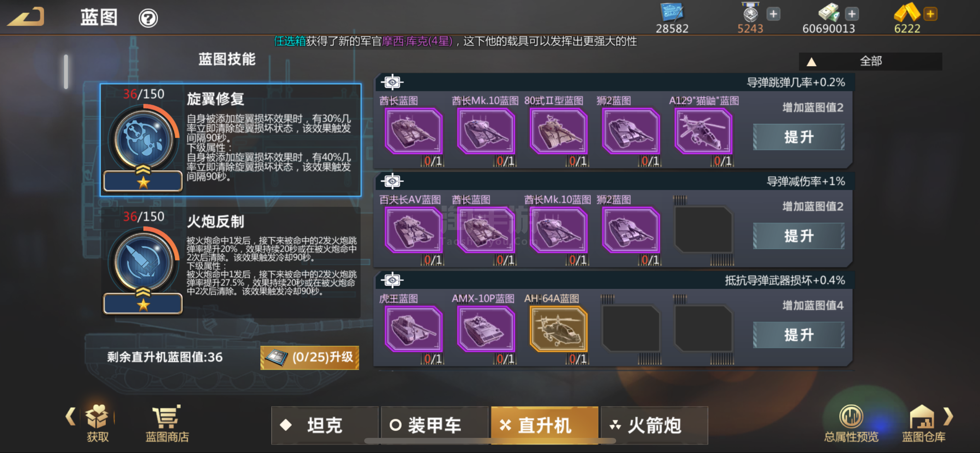This screenshot has width=980, height=453.
Task: Add cash using the plus icon
Action: click(x=852, y=14)
